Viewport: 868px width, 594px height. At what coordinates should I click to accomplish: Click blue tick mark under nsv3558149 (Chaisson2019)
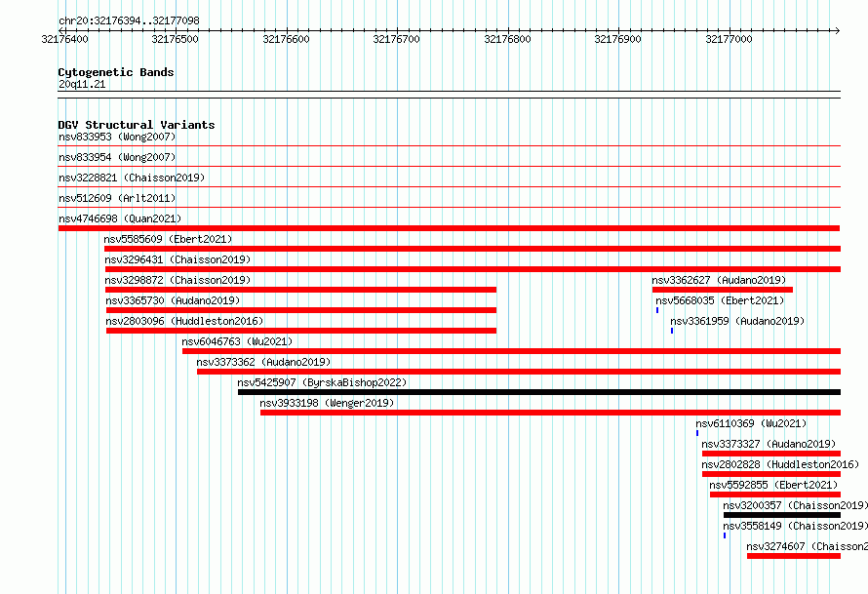click(x=724, y=535)
